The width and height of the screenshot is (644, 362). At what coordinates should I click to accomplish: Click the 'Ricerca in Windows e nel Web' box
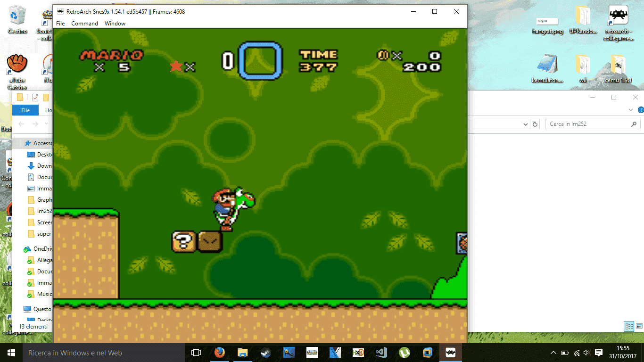pos(103,353)
